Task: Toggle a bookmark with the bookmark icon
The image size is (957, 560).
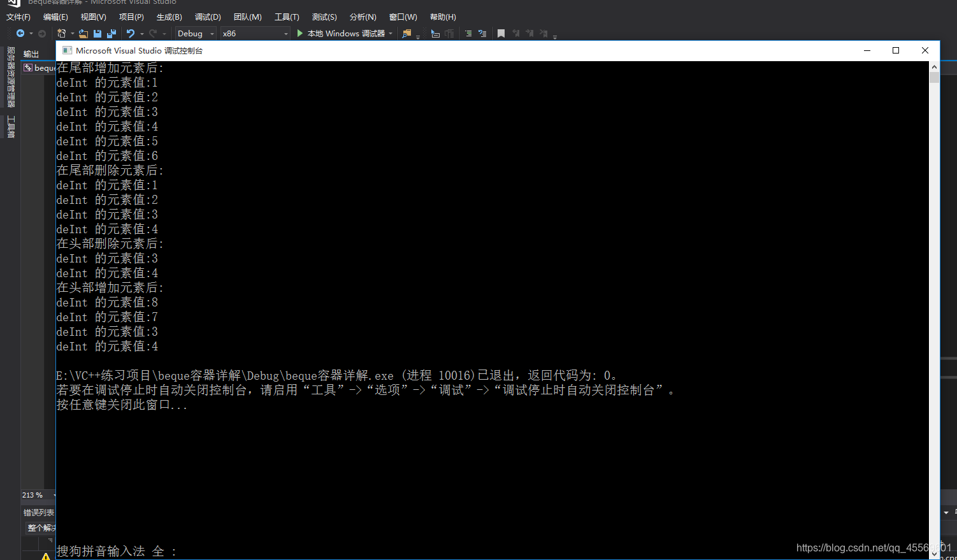Action: pyautogui.click(x=501, y=33)
